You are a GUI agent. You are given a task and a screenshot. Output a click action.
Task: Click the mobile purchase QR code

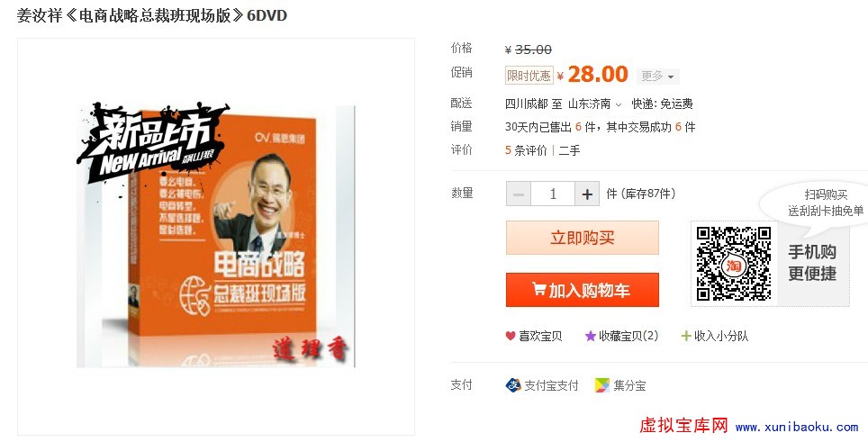pyautogui.click(x=734, y=264)
